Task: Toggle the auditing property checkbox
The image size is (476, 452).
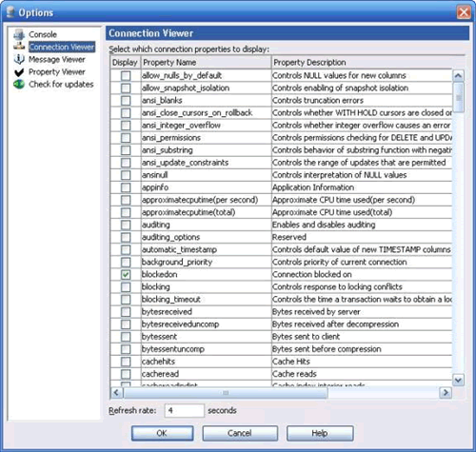Action: pos(126,225)
